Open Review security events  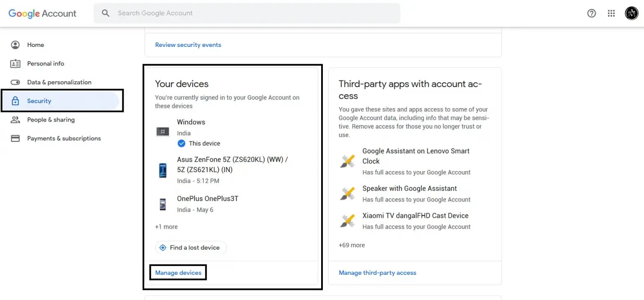[x=188, y=44]
